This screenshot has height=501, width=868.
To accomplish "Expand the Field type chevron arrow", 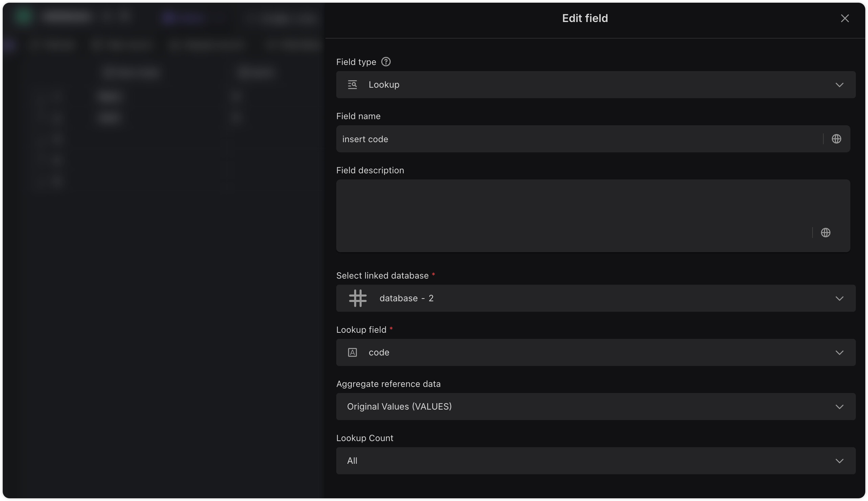I will [x=839, y=85].
